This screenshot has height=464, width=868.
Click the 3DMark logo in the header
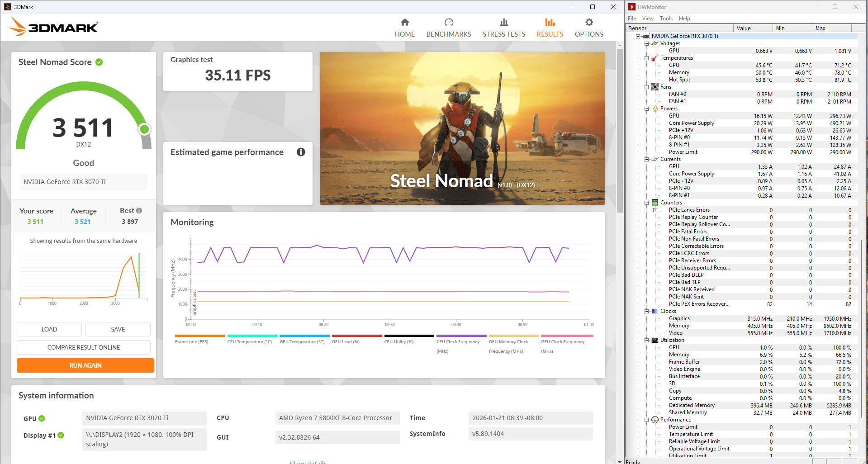[x=53, y=27]
